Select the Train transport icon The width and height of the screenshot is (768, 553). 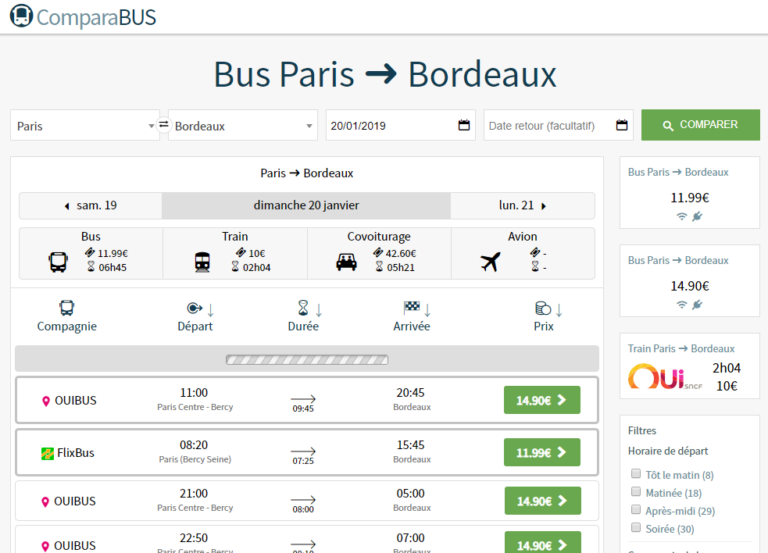203,262
